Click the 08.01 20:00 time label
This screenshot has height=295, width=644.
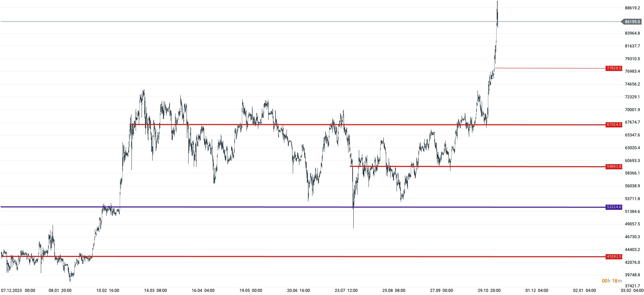pyautogui.click(x=60, y=290)
